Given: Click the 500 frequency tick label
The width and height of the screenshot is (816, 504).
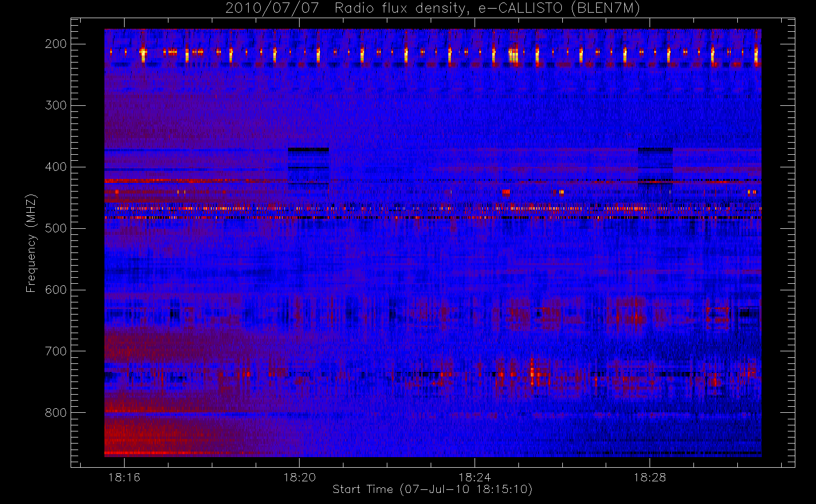Looking at the screenshot, I should tap(56, 228).
